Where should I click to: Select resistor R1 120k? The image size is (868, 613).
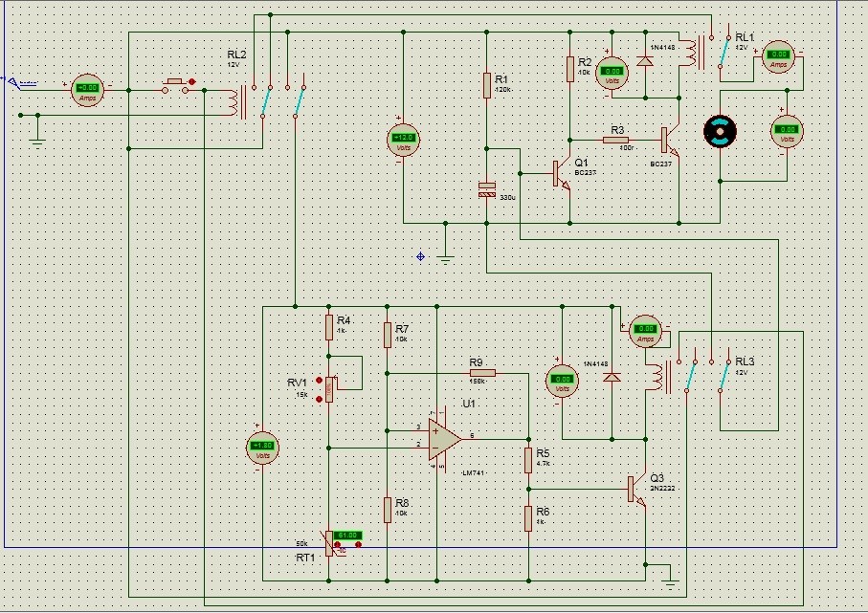[x=487, y=86]
